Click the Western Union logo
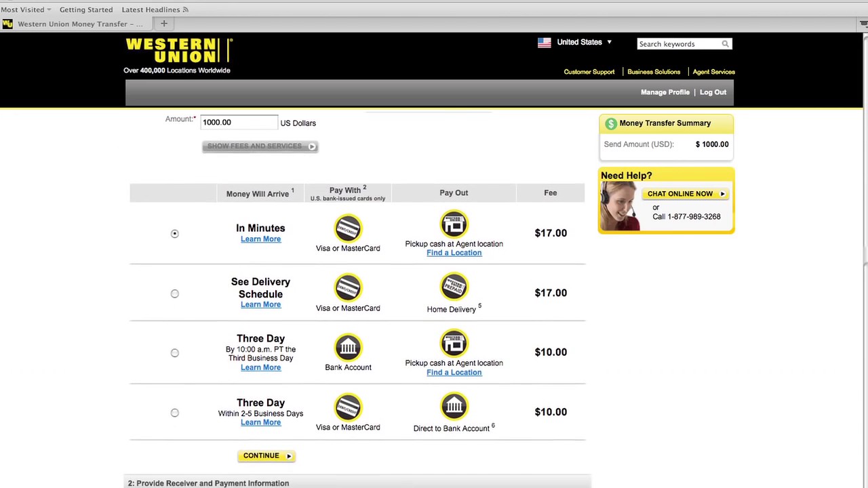The height and width of the screenshot is (488, 868). pos(179,50)
